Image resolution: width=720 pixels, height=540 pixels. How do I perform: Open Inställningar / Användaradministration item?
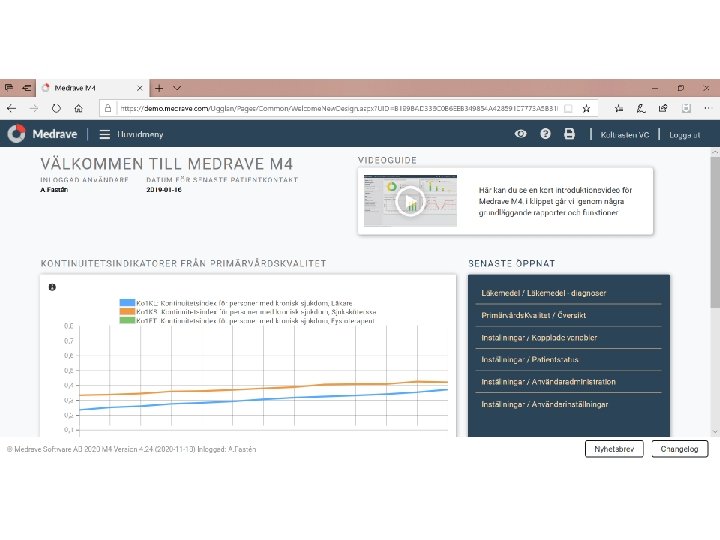(548, 382)
